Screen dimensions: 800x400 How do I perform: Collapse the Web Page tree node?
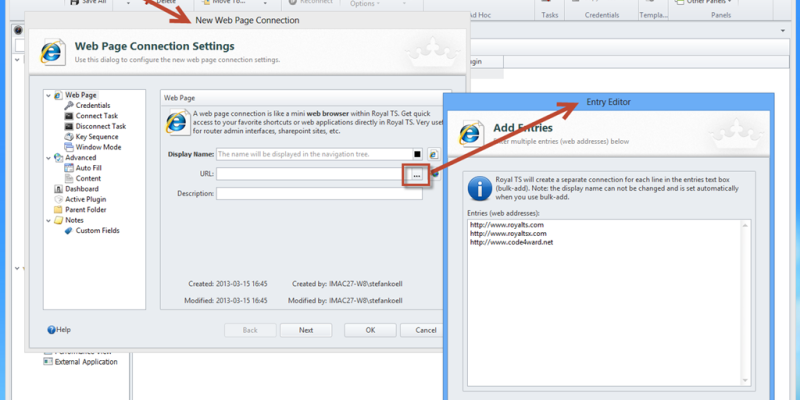click(47, 95)
